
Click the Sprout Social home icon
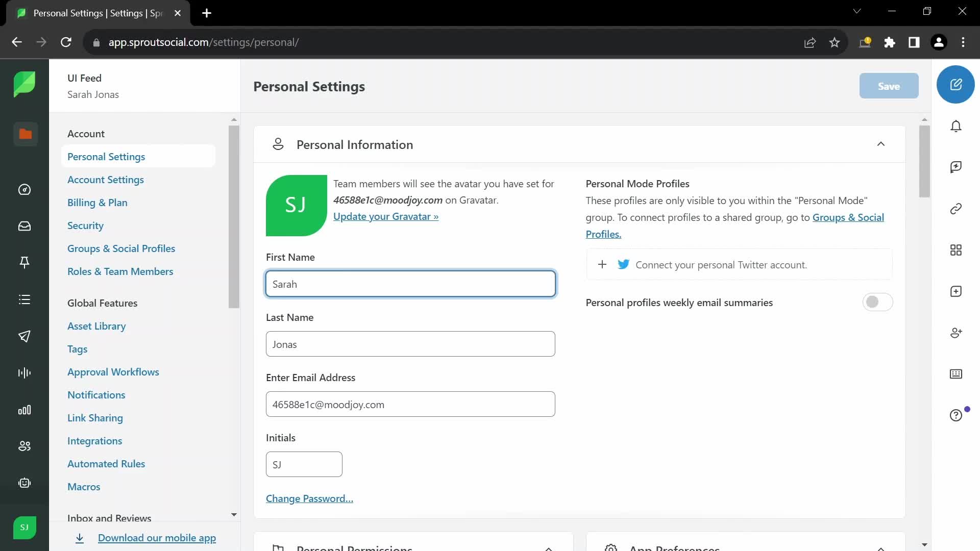click(x=26, y=85)
